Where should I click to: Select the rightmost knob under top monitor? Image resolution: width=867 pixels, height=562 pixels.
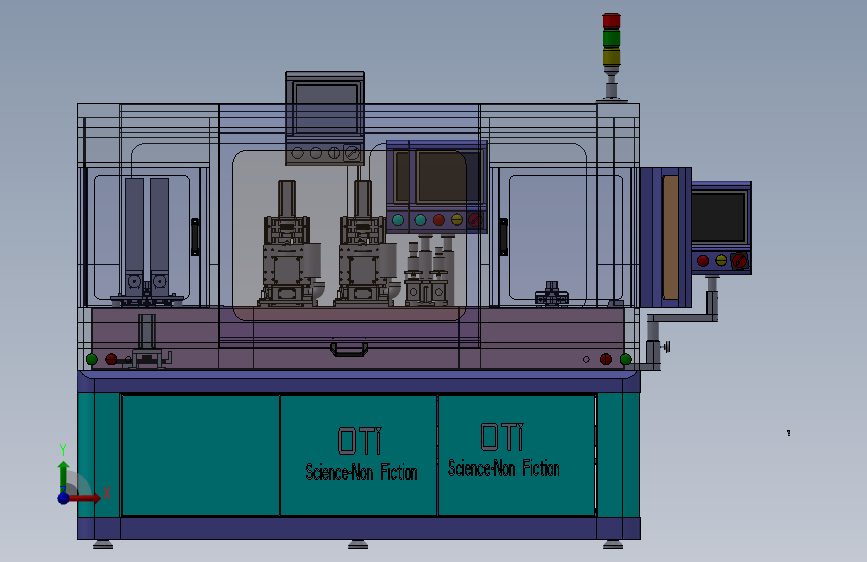352,153
